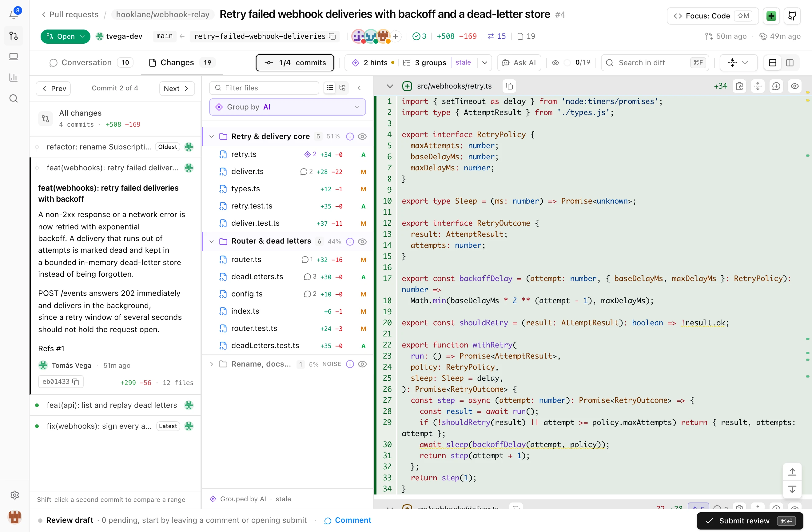Mark Rename, docs group as viewed
The height and width of the screenshot is (532, 812).
(362, 364)
